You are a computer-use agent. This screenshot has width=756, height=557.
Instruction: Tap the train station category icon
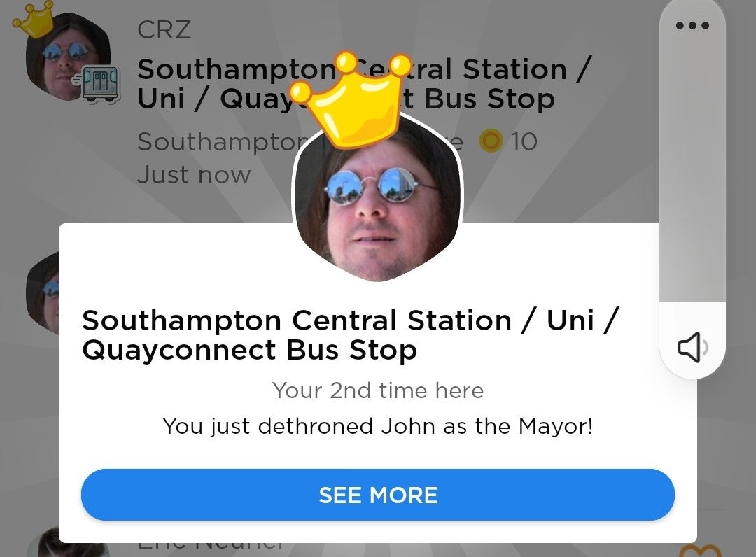(x=99, y=84)
